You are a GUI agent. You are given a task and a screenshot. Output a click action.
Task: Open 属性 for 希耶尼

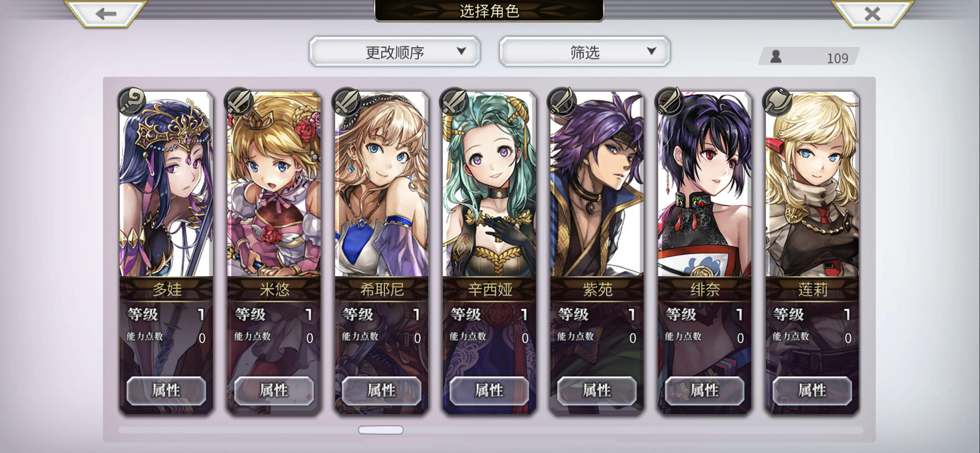tap(382, 391)
